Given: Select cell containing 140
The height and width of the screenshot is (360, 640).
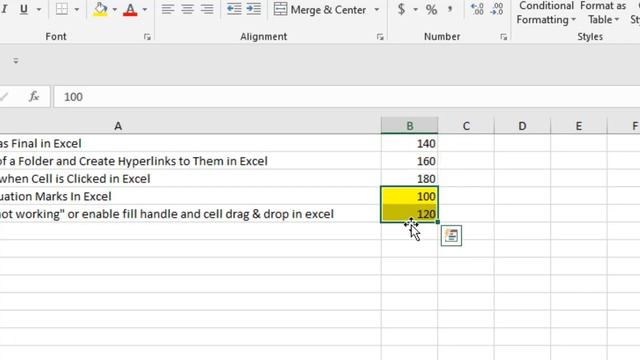Looking at the screenshot, I should click(x=409, y=143).
